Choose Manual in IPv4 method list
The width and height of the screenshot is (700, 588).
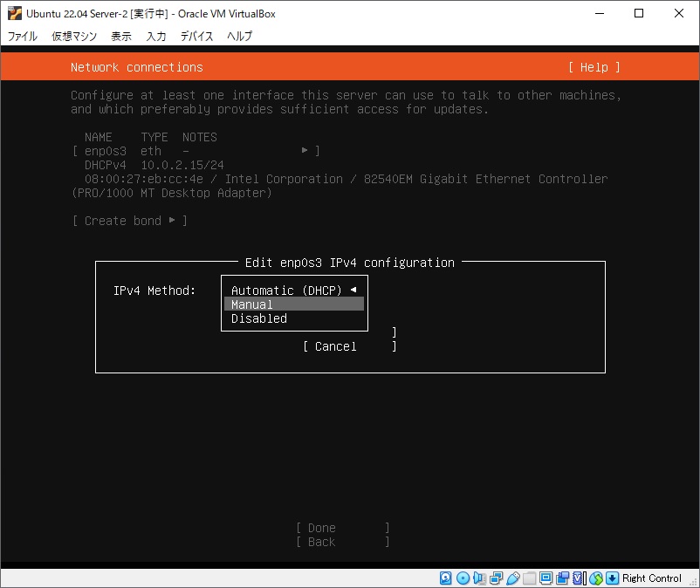294,304
